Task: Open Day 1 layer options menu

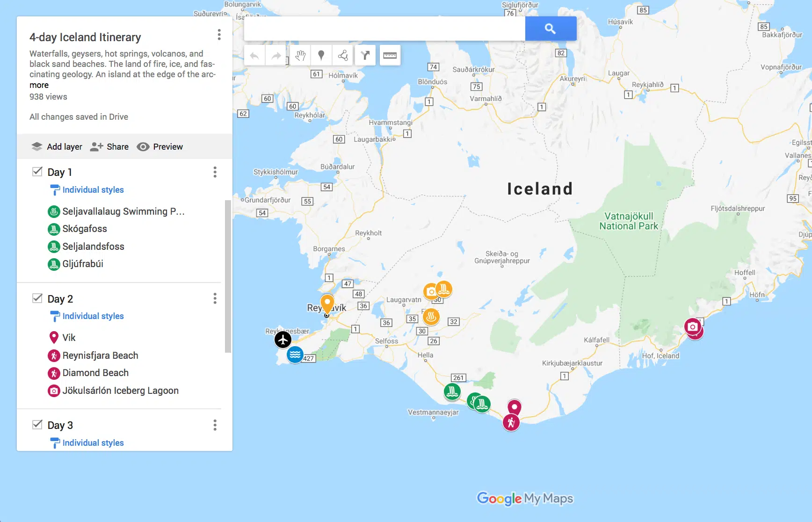Action: 215,172
